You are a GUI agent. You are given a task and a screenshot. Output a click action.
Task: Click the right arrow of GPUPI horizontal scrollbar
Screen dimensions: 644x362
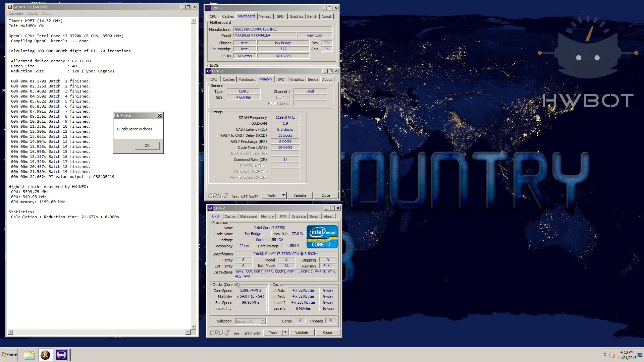tap(188, 332)
